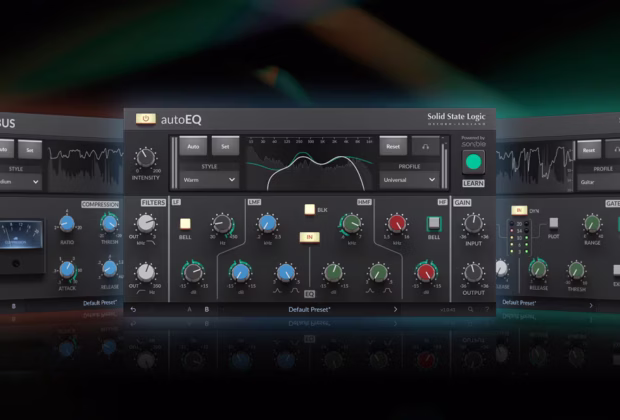
Task: Enable the BLK switch
Action: pos(309,210)
